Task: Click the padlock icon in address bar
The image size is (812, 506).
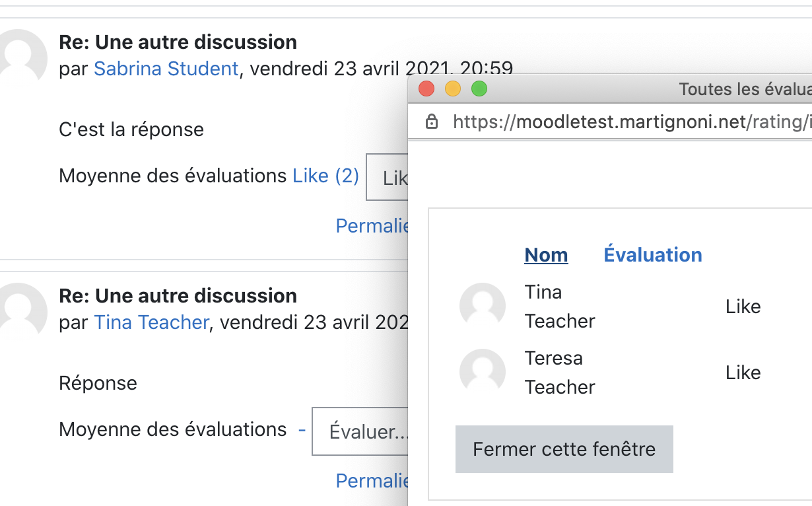Action: coord(432,122)
